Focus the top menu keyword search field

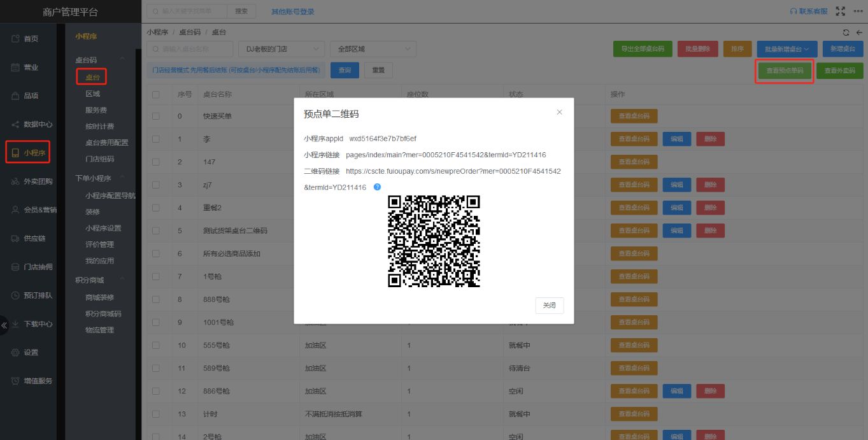(187, 11)
